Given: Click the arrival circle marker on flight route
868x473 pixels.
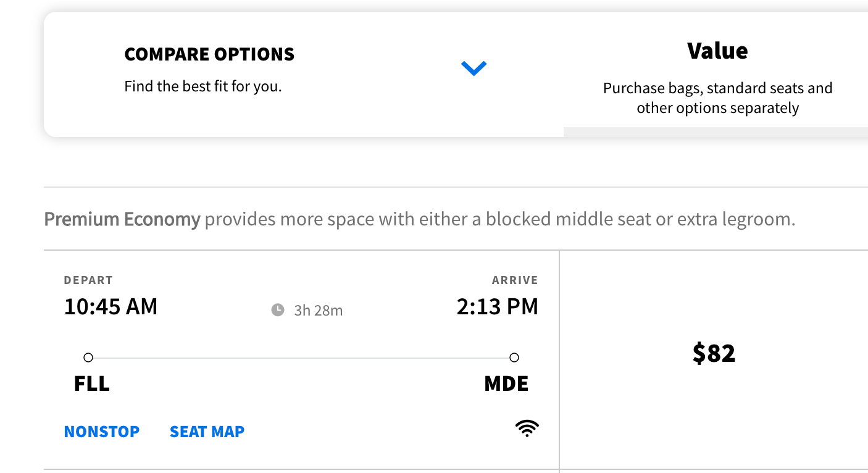Looking at the screenshot, I should (x=514, y=358).
